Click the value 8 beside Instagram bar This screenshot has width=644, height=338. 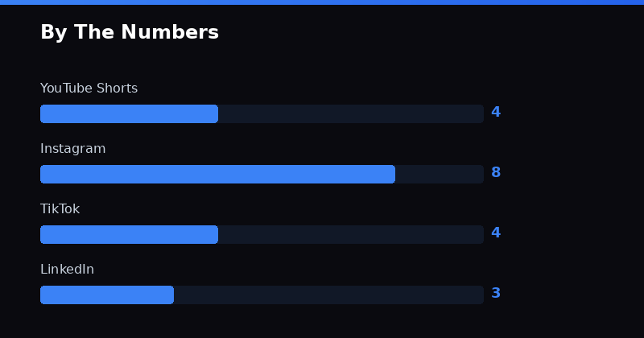click(x=496, y=173)
